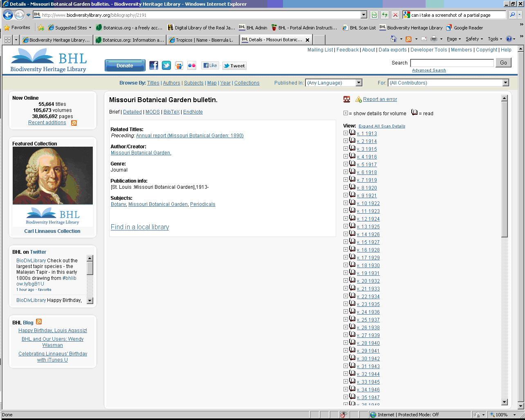This screenshot has width=525, height=420.
Task: Click inside the BHL Search text field
Action: 452,63
